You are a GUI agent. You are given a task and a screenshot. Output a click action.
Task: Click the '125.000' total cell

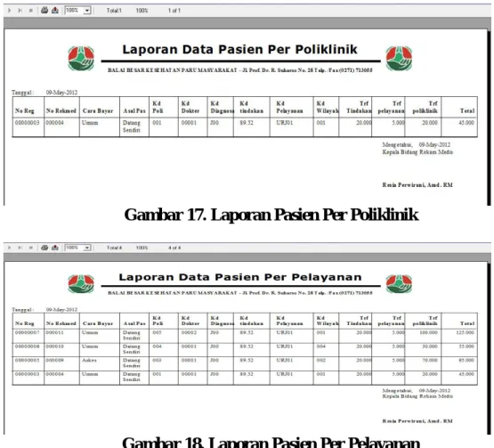click(x=465, y=332)
